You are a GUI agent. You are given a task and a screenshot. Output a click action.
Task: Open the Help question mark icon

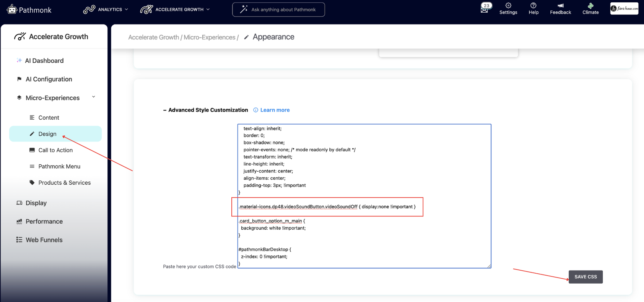[533, 5]
